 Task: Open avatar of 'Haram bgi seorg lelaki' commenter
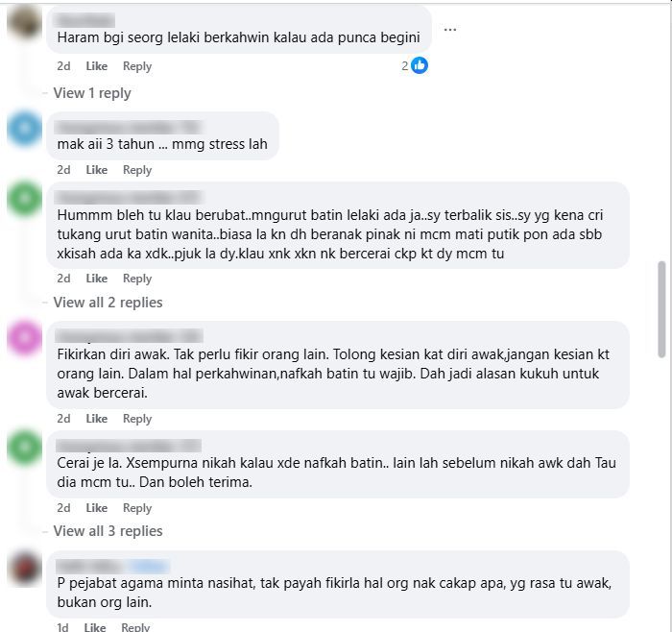click(24, 21)
